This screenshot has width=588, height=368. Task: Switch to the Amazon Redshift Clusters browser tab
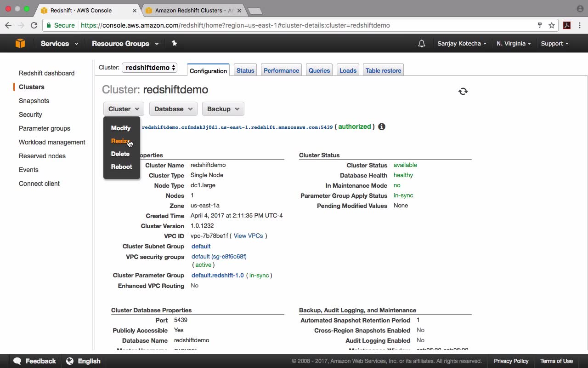click(x=195, y=10)
